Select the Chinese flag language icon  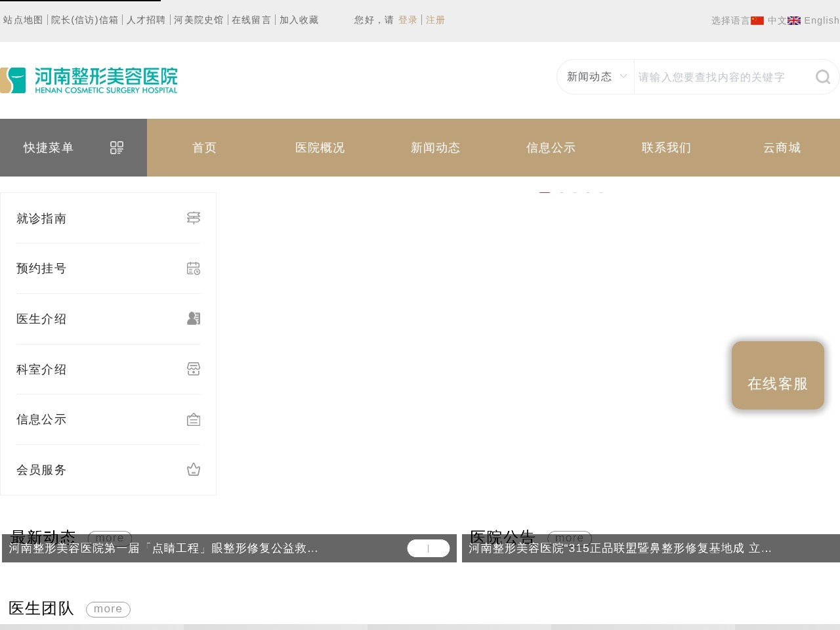(757, 20)
